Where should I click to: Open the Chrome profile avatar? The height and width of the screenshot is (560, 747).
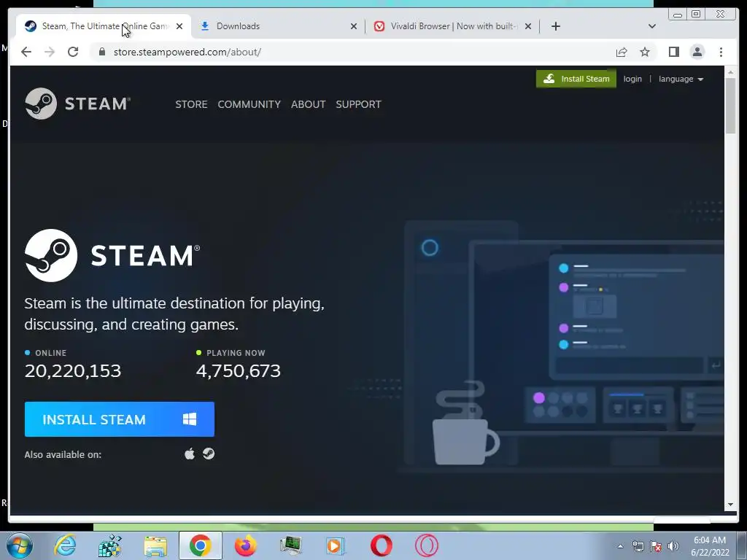[x=697, y=52]
